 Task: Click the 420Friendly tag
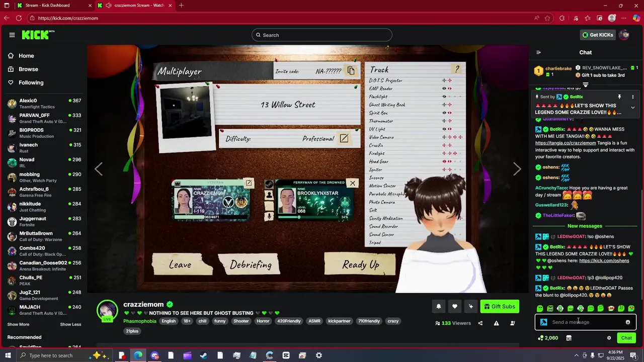click(288, 321)
